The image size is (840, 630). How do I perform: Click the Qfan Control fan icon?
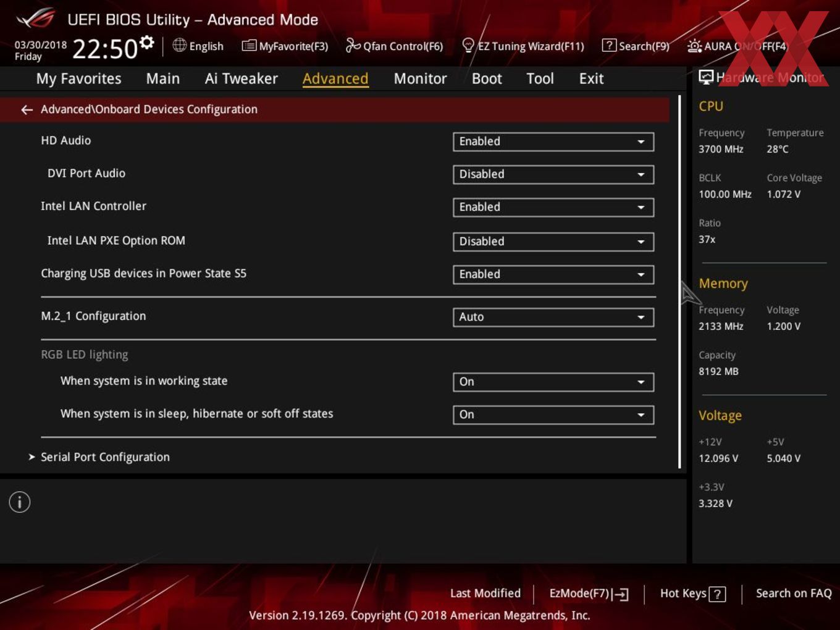coord(353,45)
